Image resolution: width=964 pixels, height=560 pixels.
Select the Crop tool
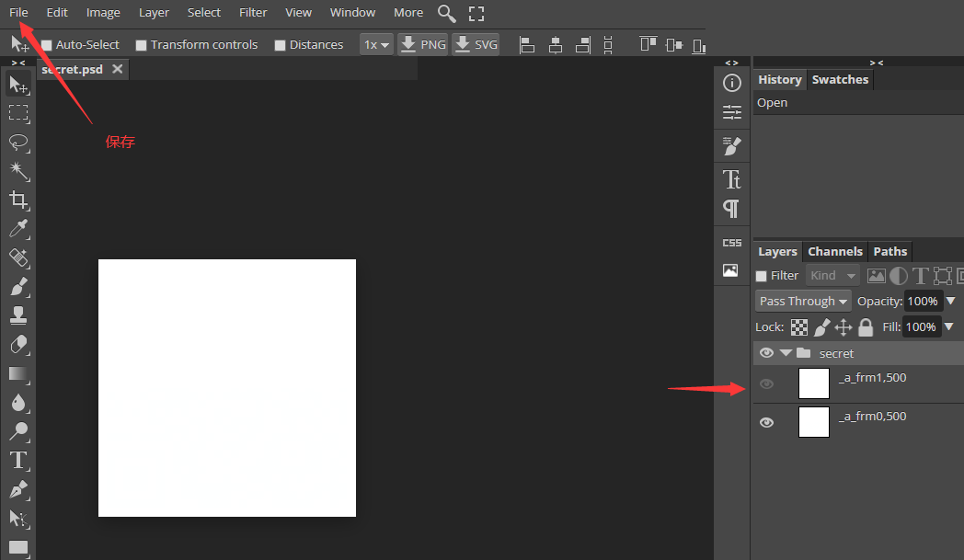[18, 200]
